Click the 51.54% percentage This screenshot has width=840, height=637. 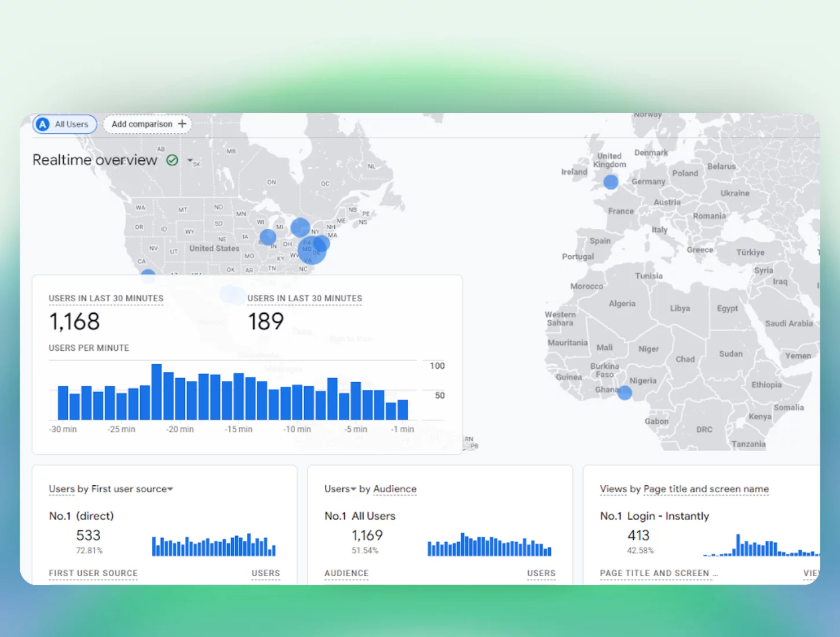(365, 551)
